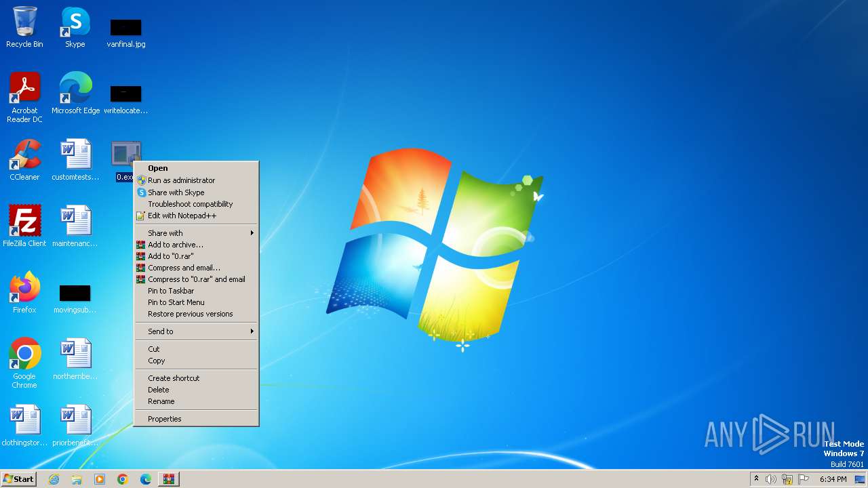This screenshot has height=488, width=868.
Task: Open Windows Media Player from the taskbar
Action: tap(100, 479)
